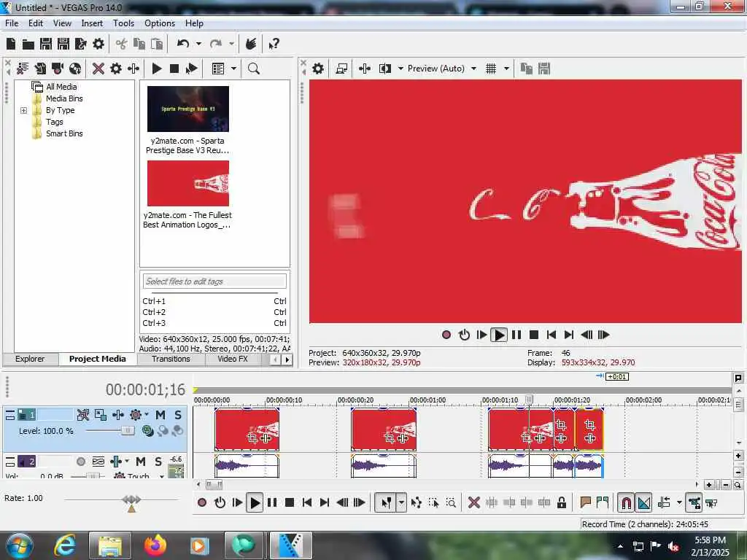Screen dimensions: 747x560
Task: Save snapshot to file in preview
Action: (544, 69)
